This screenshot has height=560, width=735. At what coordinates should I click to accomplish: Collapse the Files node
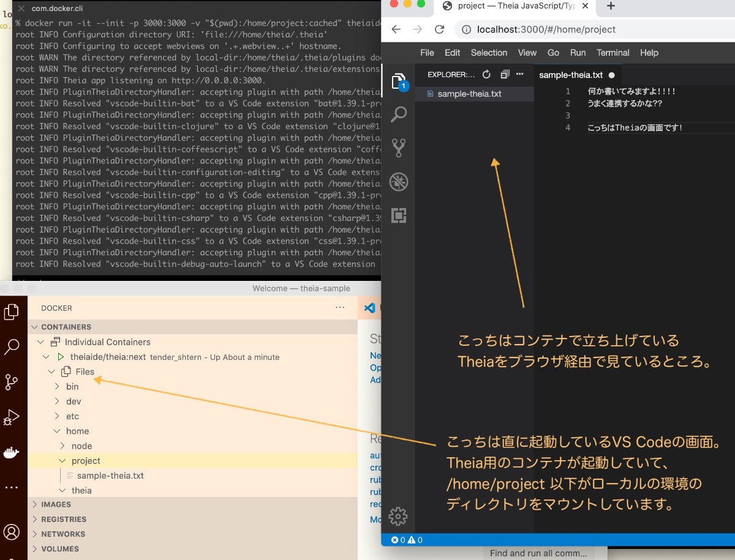pos(51,371)
